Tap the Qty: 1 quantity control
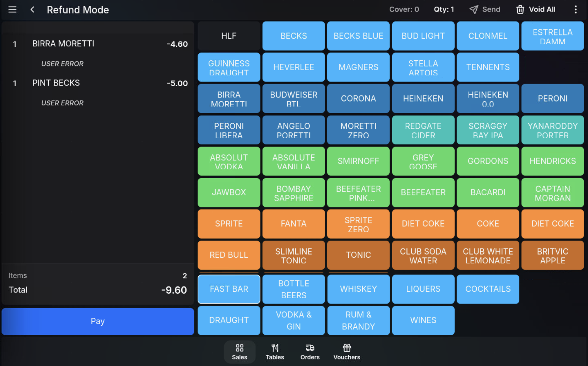 [444, 10]
